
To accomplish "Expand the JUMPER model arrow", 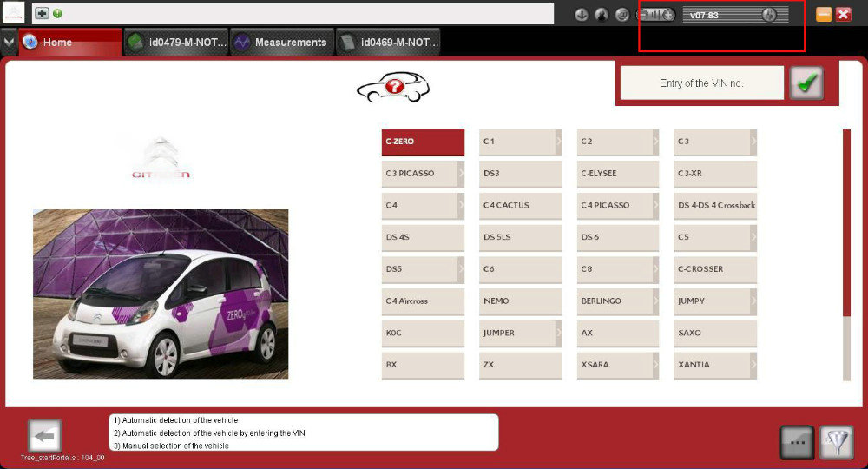I will tap(558, 333).
